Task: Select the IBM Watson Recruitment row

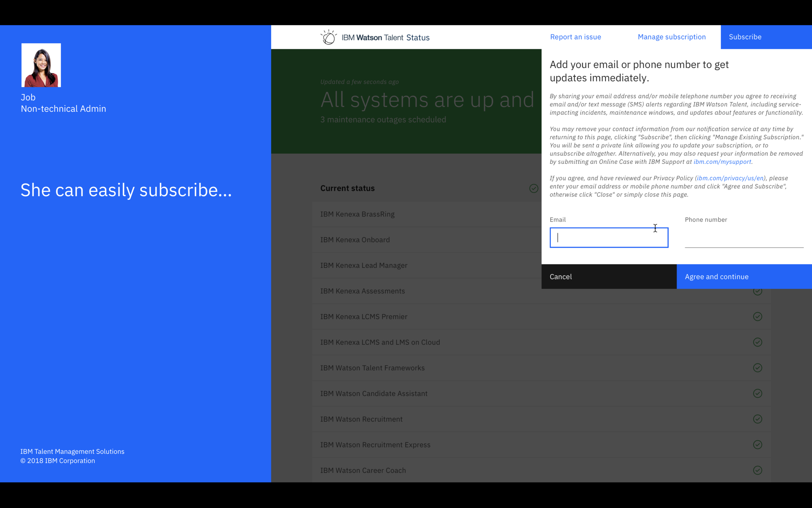Action: pyautogui.click(x=541, y=419)
